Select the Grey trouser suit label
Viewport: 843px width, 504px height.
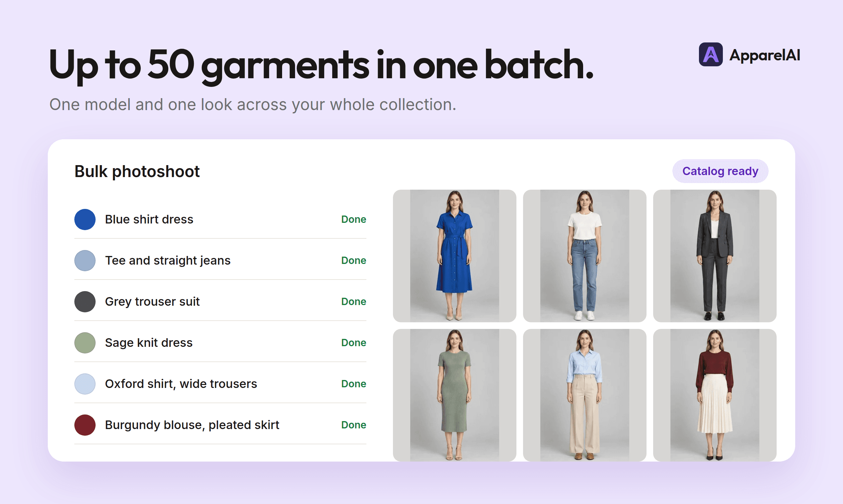pos(152,302)
